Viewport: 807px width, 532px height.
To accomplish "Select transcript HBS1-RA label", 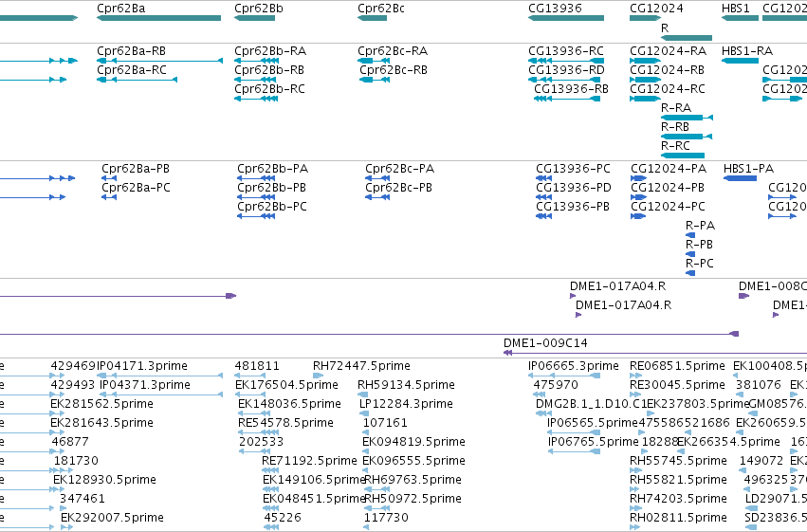I will click(747, 51).
